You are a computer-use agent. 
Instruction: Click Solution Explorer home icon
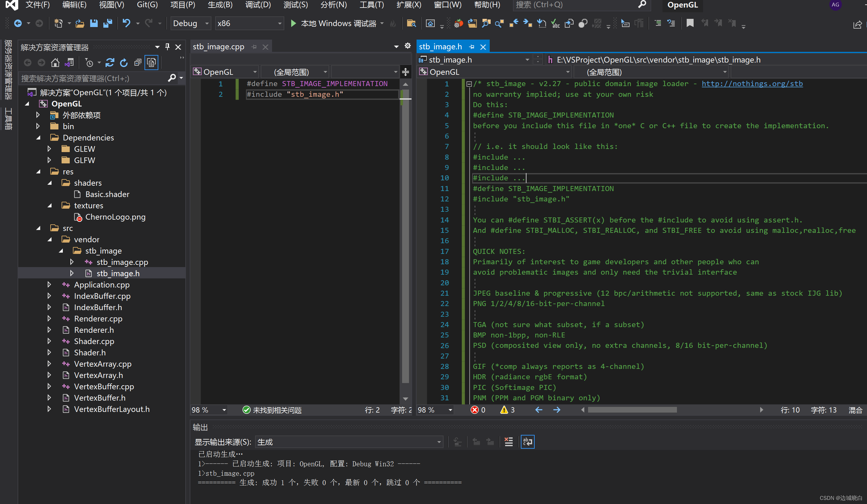[x=55, y=63]
